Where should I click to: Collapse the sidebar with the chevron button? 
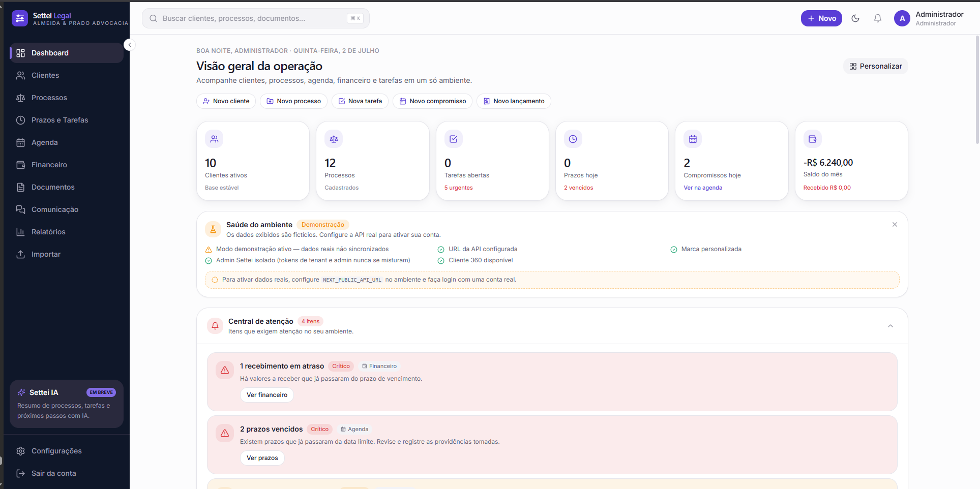pyautogui.click(x=130, y=45)
